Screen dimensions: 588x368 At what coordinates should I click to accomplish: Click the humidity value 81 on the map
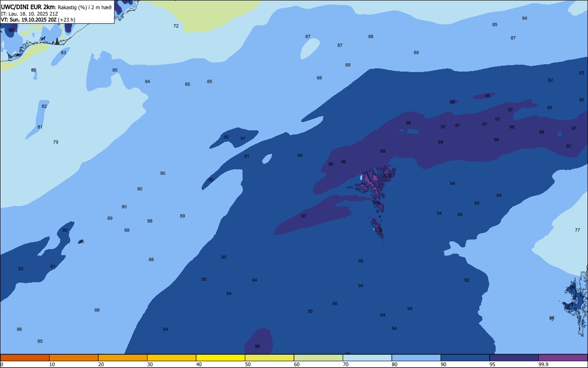coord(40,127)
